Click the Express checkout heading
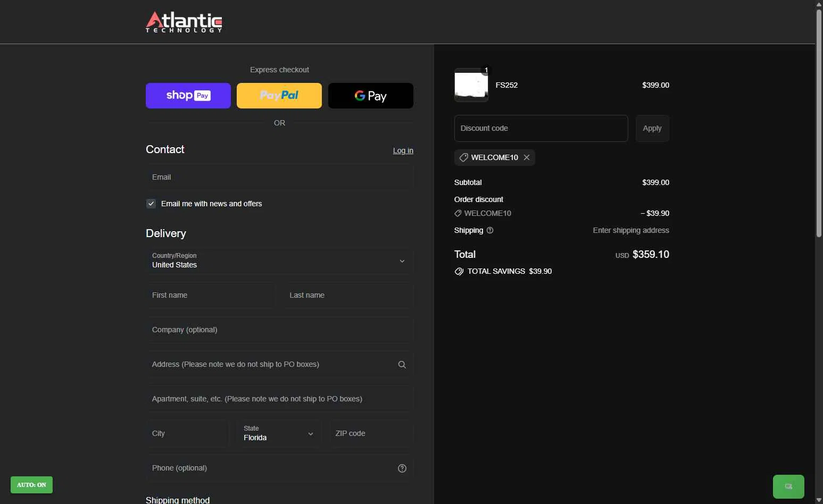The height and width of the screenshot is (504, 823). 279,70
